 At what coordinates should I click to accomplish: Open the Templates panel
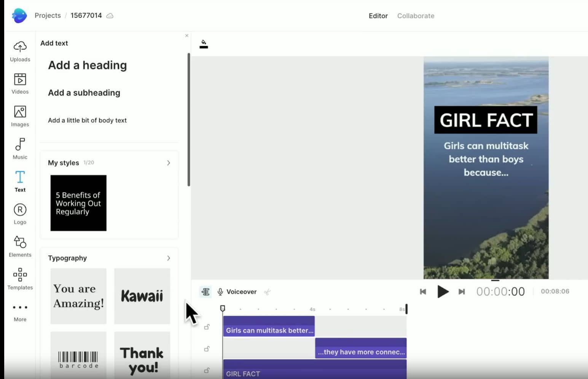pyautogui.click(x=20, y=279)
